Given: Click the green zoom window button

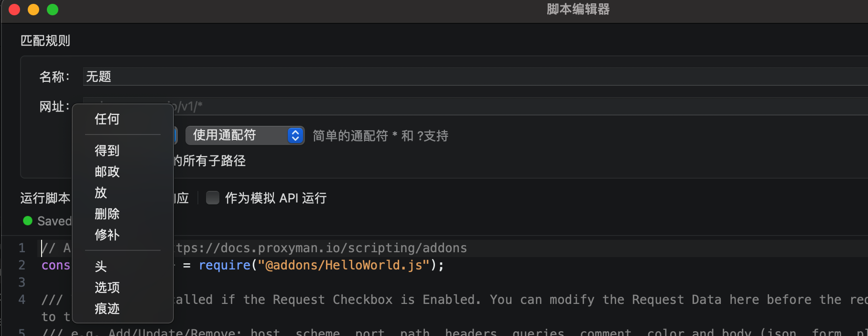Looking at the screenshot, I should (53, 10).
